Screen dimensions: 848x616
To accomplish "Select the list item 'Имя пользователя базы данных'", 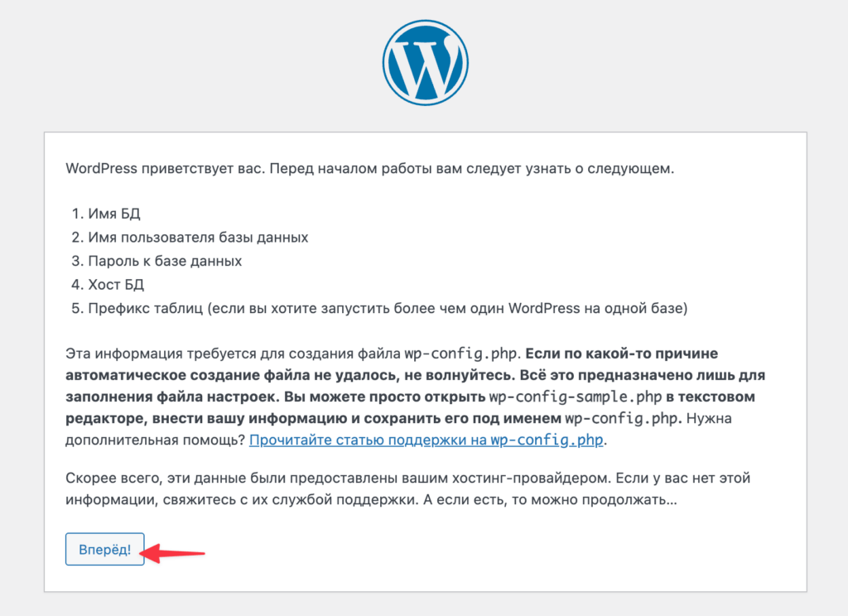I will (198, 238).
